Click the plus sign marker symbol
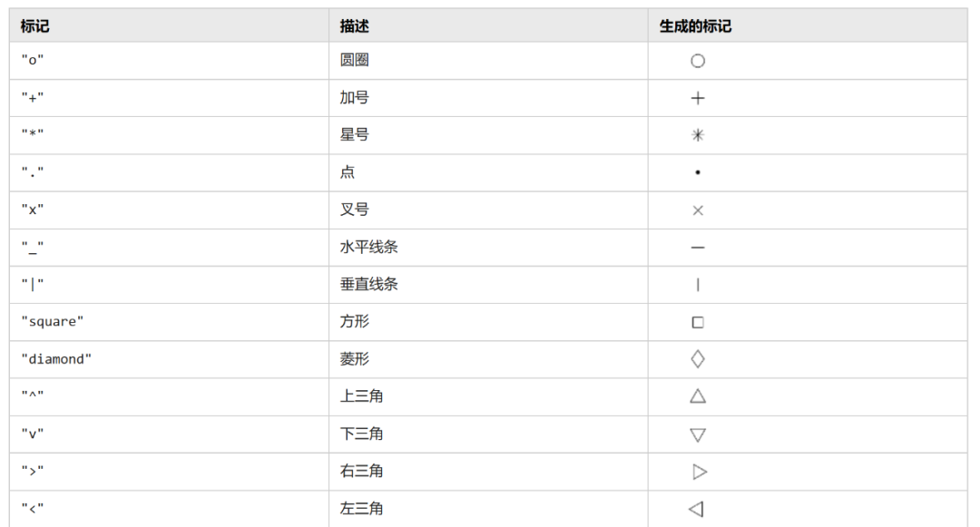The height and width of the screenshot is (527, 980). pos(698,98)
